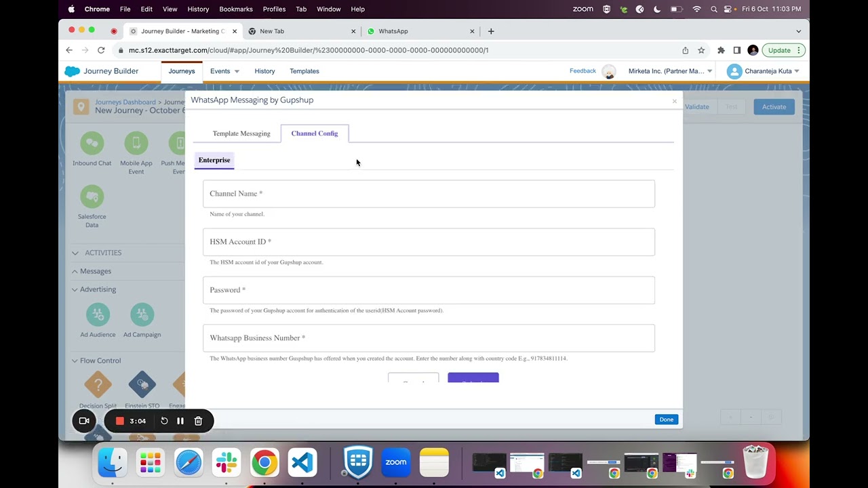Delete the recording with the trash icon
This screenshot has height=488, width=868.
(x=198, y=421)
